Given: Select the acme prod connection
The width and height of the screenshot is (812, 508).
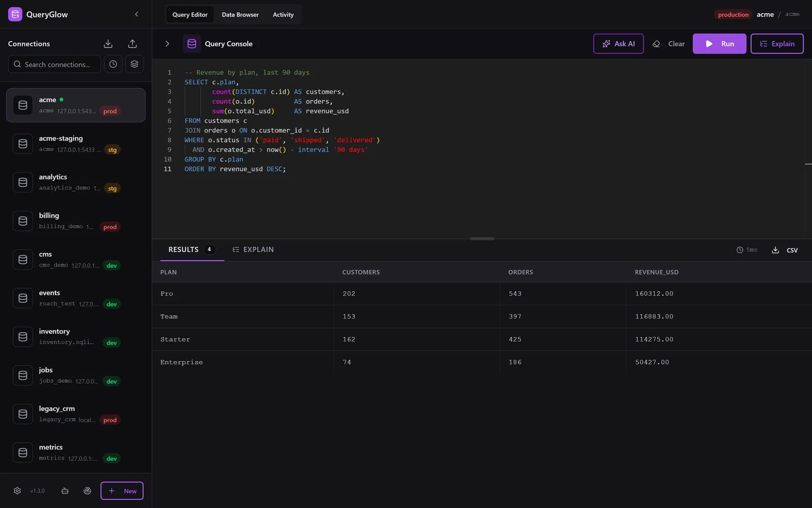Looking at the screenshot, I should coord(76,105).
